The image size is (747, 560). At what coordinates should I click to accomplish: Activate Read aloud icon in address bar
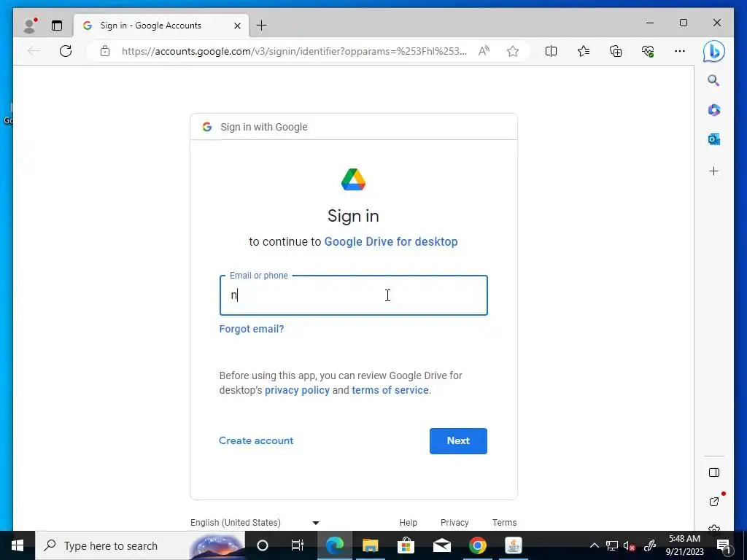[484, 51]
